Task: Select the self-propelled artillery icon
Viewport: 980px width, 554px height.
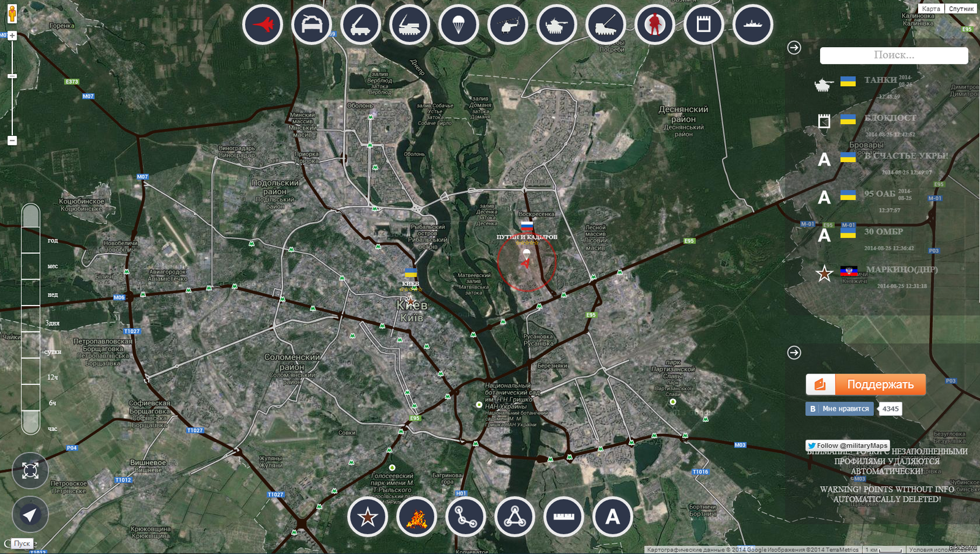Action: [606, 24]
